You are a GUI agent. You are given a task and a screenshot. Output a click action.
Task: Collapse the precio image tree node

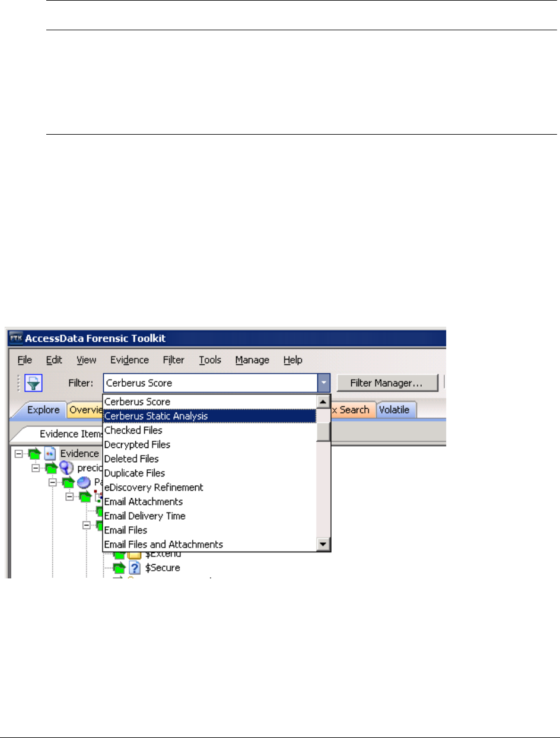[36, 468]
